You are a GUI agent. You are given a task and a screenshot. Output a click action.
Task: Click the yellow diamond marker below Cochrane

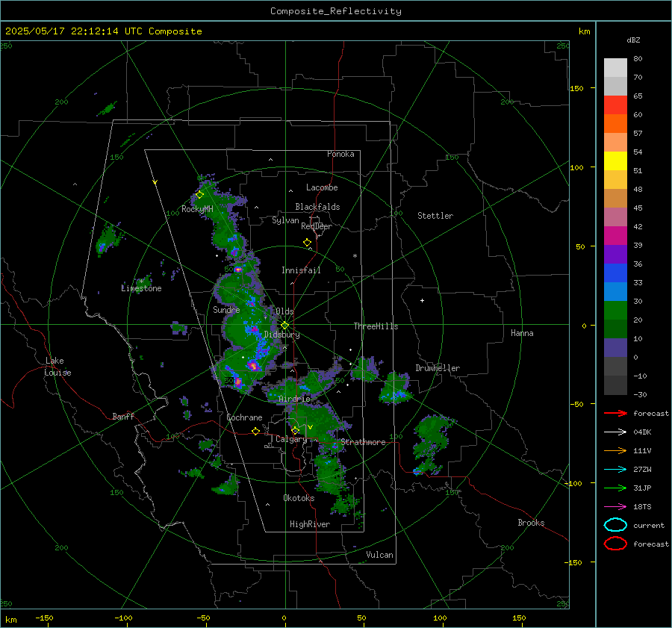click(x=255, y=432)
